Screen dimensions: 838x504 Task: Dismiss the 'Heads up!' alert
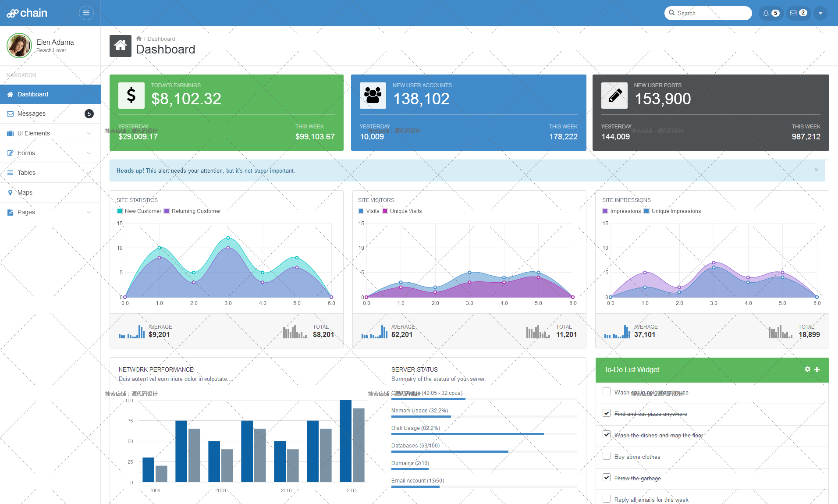pyautogui.click(x=816, y=170)
